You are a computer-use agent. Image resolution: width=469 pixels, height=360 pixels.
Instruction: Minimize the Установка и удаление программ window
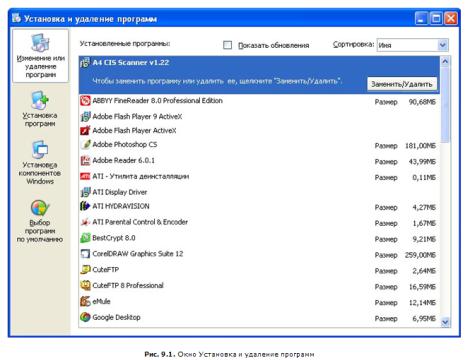click(421, 18)
